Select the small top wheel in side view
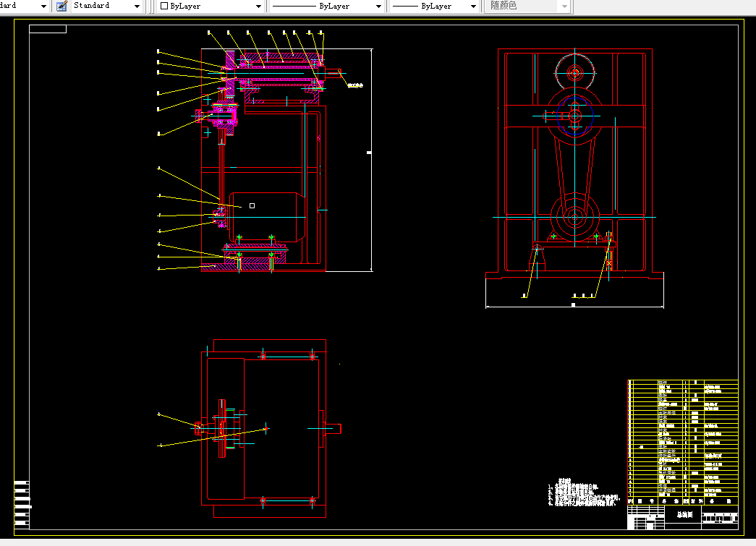 (x=574, y=73)
